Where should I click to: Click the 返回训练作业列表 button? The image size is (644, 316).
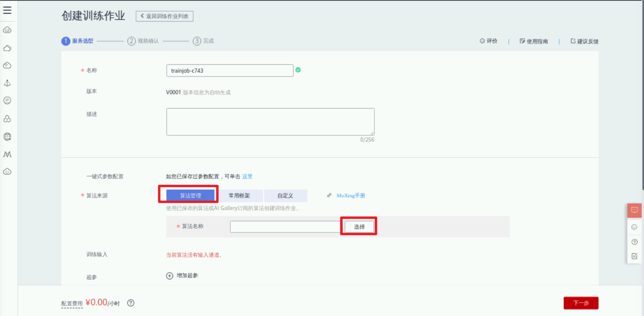tap(165, 16)
